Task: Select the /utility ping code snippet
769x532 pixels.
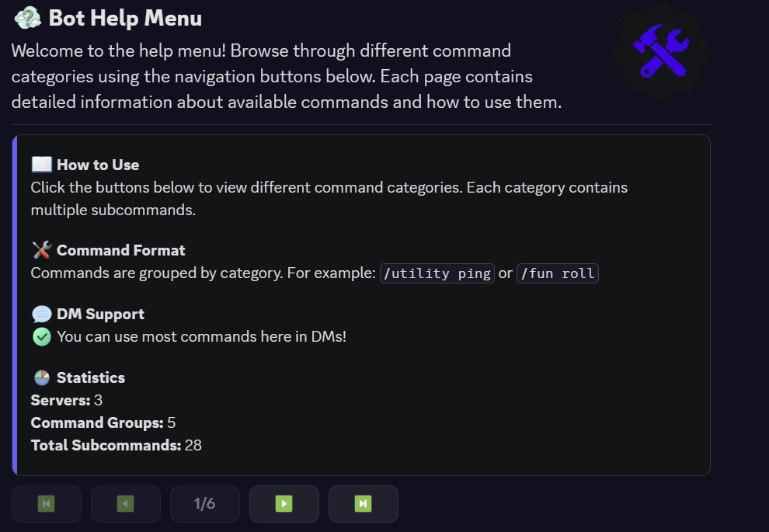Action: pos(437,273)
